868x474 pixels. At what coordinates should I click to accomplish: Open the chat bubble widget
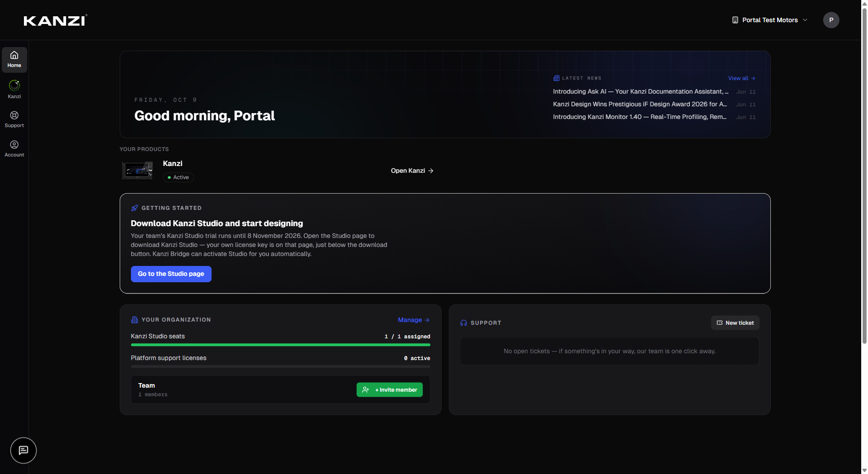tap(24, 450)
